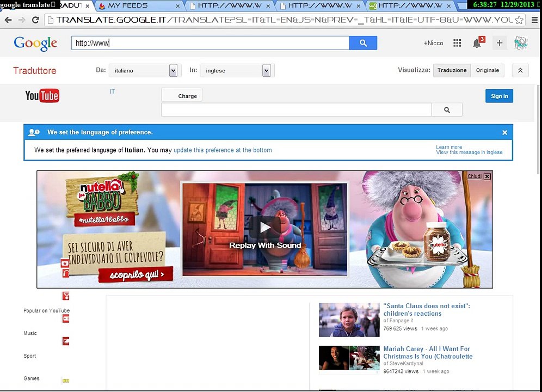
Task: Go back with the browser back arrow
Action: click(x=8, y=20)
